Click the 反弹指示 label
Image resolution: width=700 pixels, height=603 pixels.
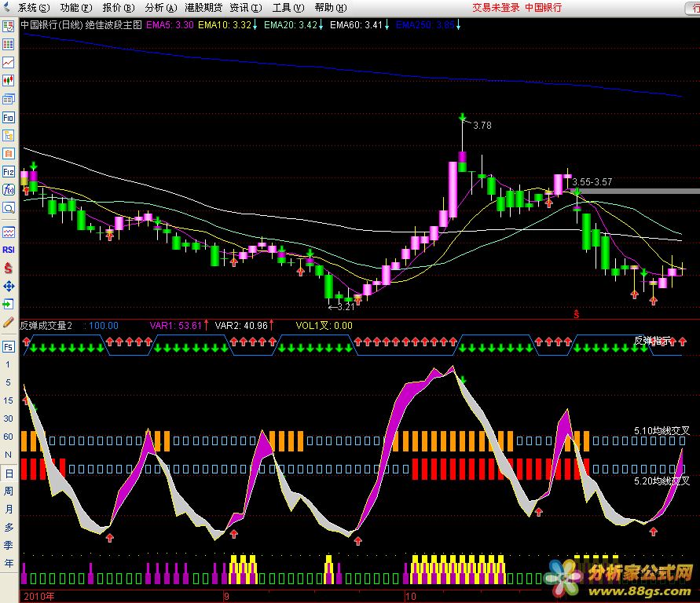coord(652,341)
